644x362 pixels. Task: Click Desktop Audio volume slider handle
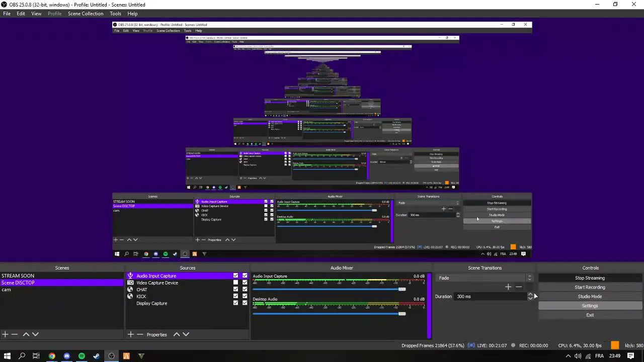point(401,314)
